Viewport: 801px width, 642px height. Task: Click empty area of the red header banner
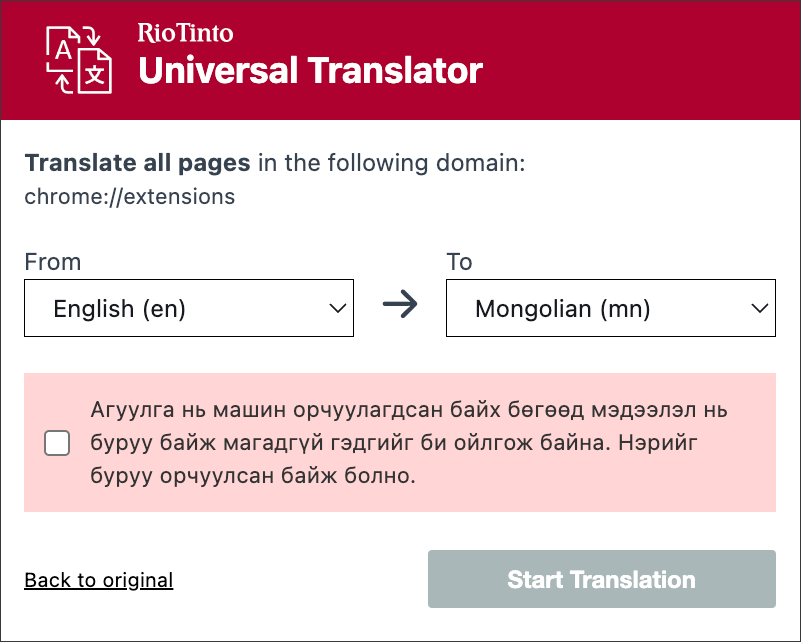coord(640,60)
